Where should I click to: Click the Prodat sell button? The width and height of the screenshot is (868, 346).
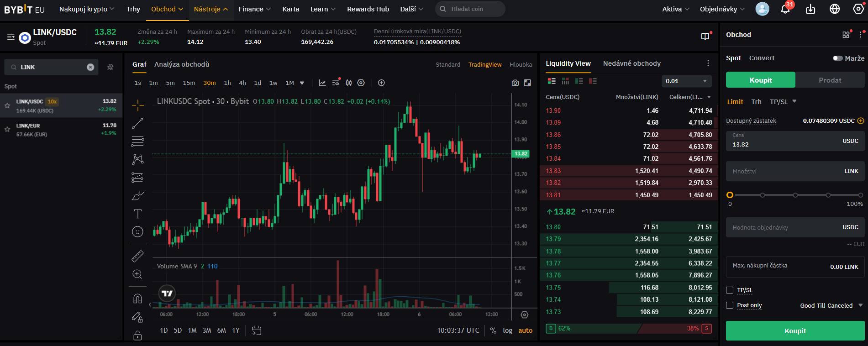(830, 80)
